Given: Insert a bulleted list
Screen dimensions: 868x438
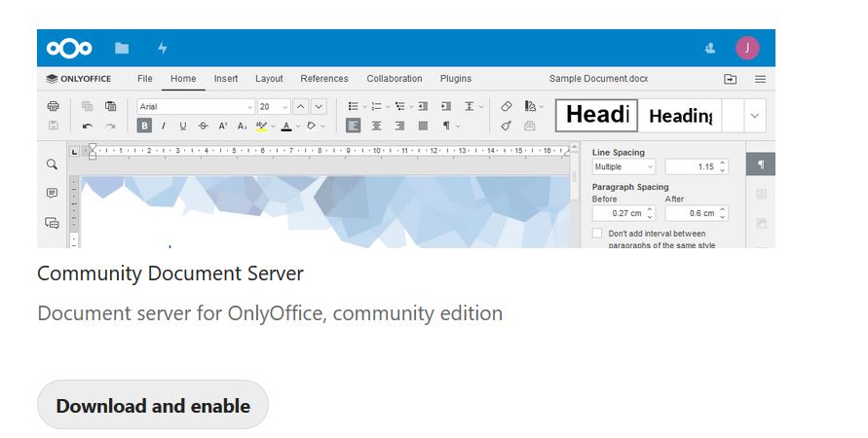Looking at the screenshot, I should coord(353,106).
